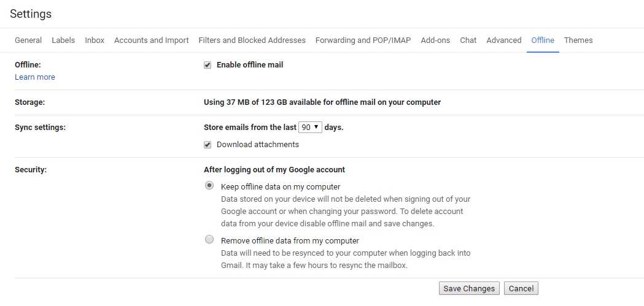This screenshot has height=306, width=644.
Task: Open Forwarding and POP/IMAP tab
Action: [x=363, y=40]
